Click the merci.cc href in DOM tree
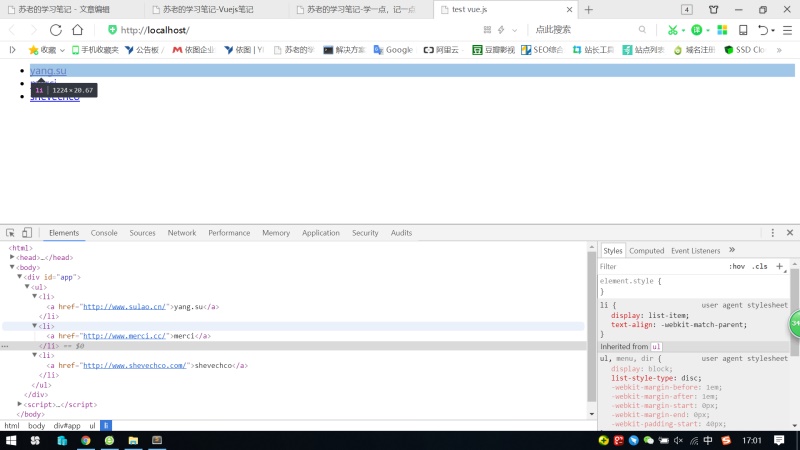Viewport: 800px width, 450px height. tap(124, 336)
